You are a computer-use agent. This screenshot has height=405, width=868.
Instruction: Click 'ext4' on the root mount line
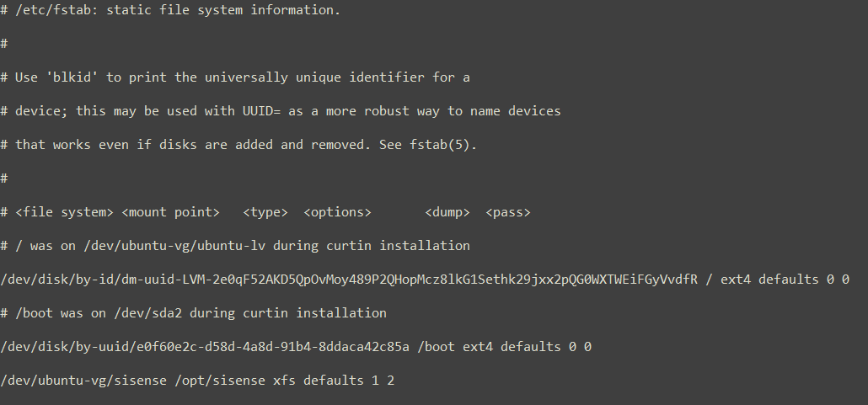click(736, 280)
